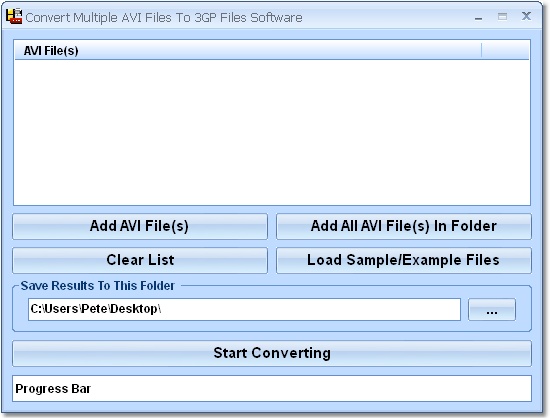The height and width of the screenshot is (420, 550).
Task: Start converting the files
Action: (x=272, y=353)
